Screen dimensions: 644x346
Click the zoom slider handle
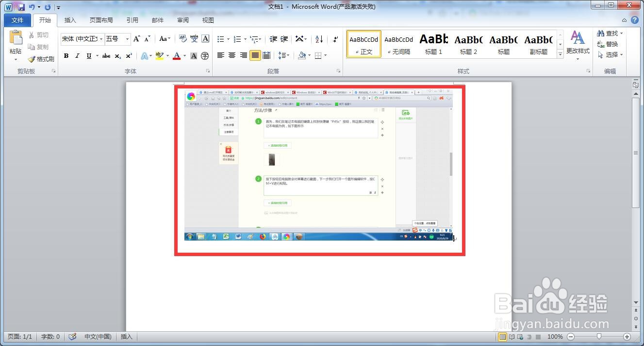pyautogui.click(x=599, y=336)
